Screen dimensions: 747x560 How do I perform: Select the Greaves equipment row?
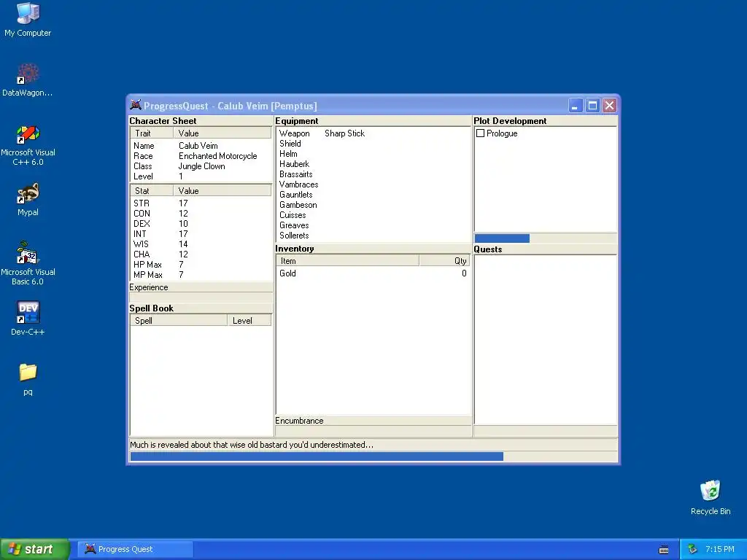[x=373, y=225]
